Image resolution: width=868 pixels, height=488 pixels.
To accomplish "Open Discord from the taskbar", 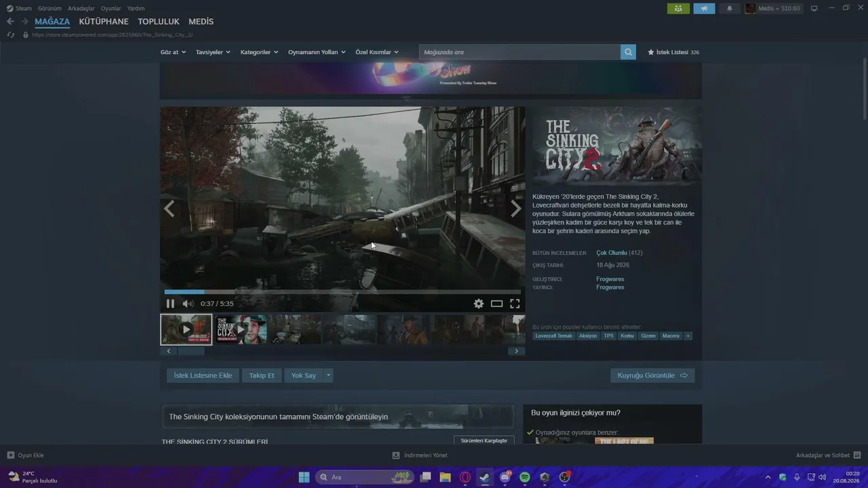I will [505, 477].
